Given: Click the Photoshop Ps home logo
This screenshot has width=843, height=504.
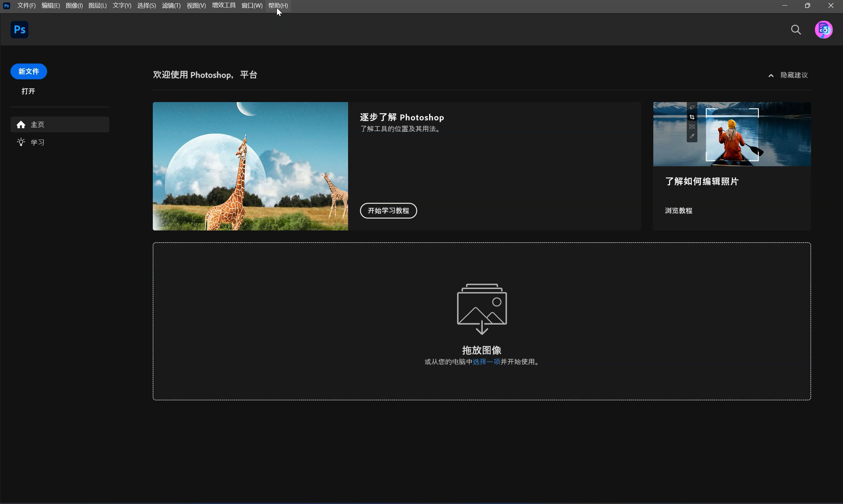Looking at the screenshot, I should tap(19, 30).
